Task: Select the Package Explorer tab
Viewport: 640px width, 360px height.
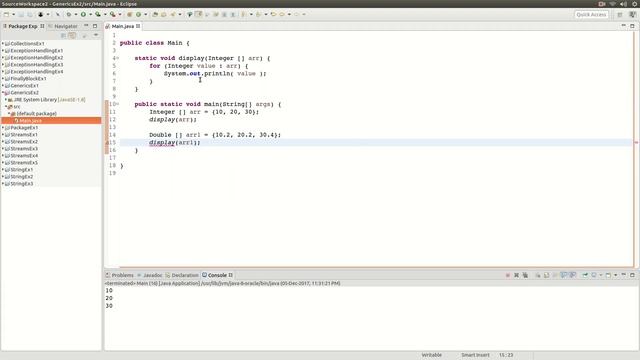Action: coord(23,26)
